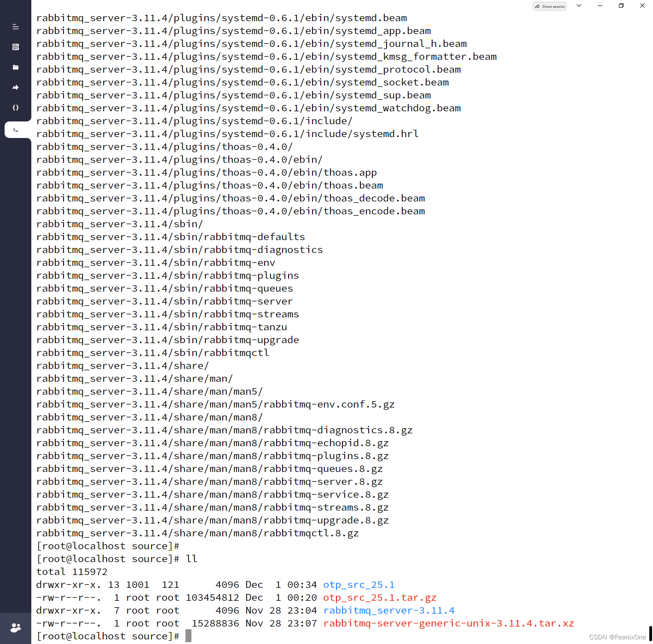Click the 15288836 file size value
653x644 pixels.
(215, 623)
